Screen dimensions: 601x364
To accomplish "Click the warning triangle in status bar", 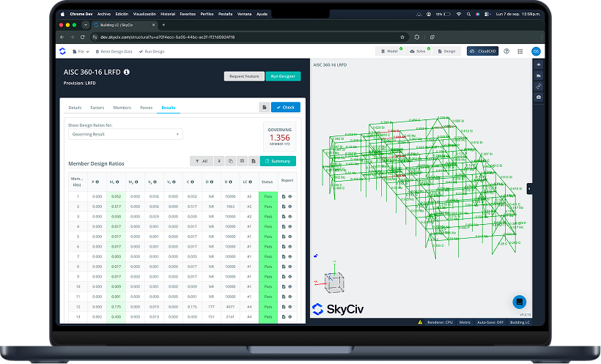I will click(420, 322).
